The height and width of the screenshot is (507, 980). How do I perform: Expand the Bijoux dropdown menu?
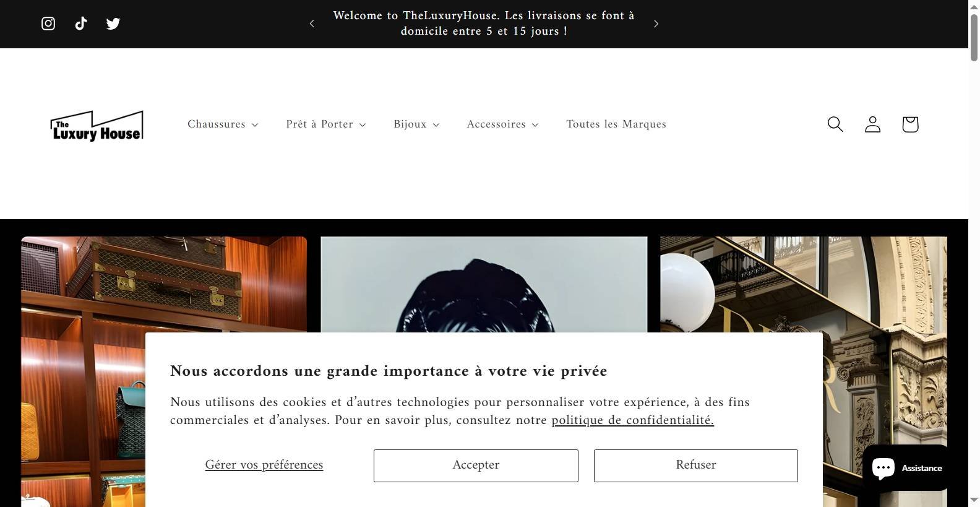click(x=416, y=124)
